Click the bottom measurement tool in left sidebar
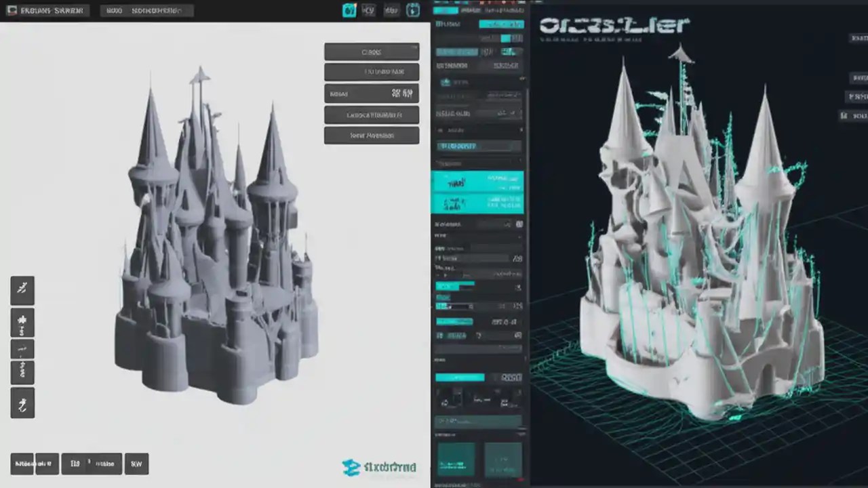The height and width of the screenshot is (488, 868). click(x=22, y=403)
